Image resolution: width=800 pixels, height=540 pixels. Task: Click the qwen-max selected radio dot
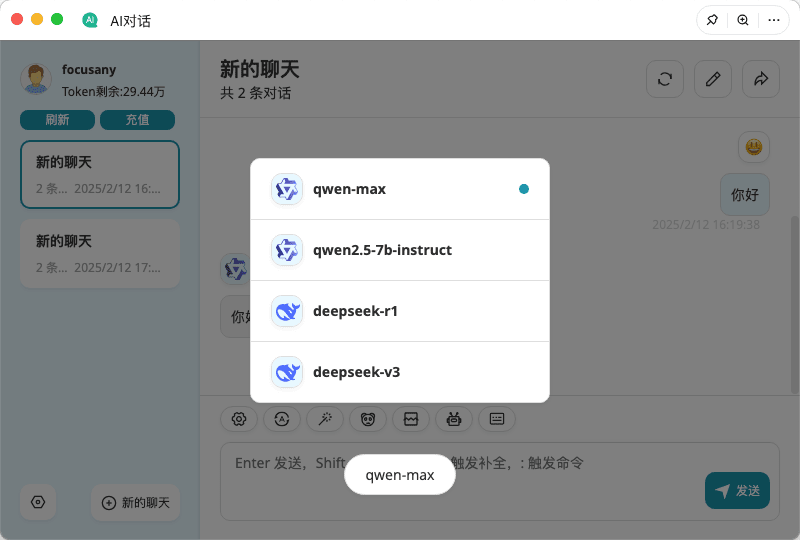coord(523,189)
